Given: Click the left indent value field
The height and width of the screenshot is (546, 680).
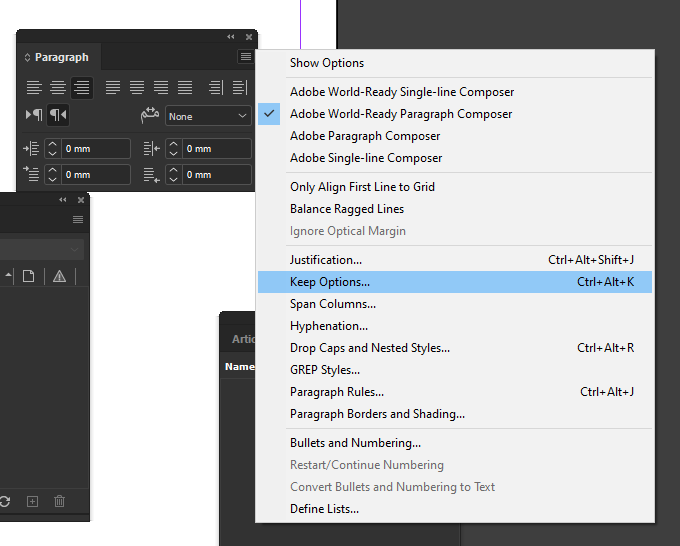Looking at the screenshot, I should pyautogui.click(x=96, y=149).
